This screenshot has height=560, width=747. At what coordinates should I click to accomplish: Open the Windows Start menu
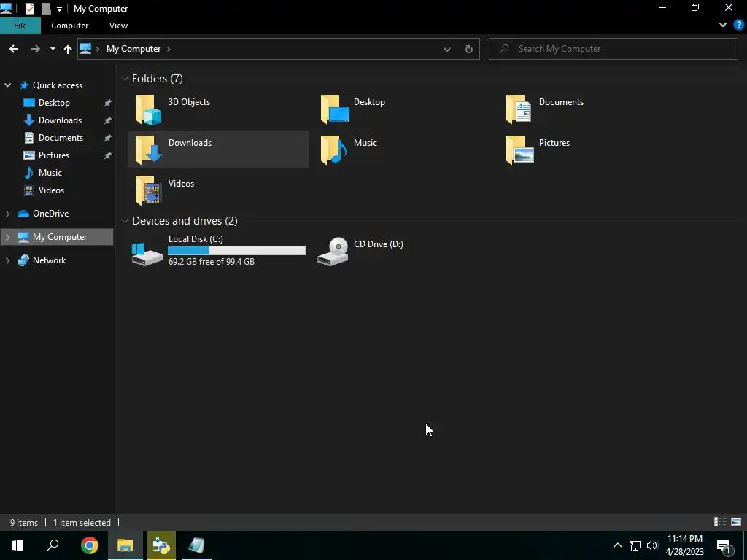point(18,545)
